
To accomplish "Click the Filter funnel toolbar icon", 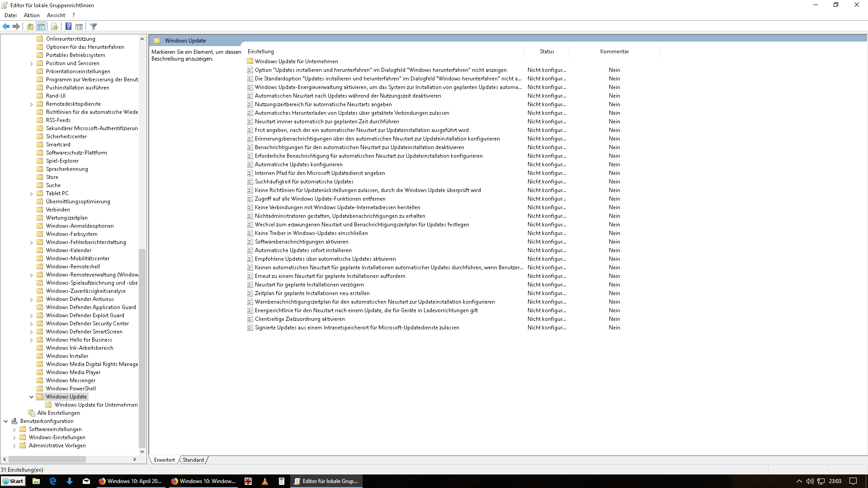I will (x=94, y=27).
